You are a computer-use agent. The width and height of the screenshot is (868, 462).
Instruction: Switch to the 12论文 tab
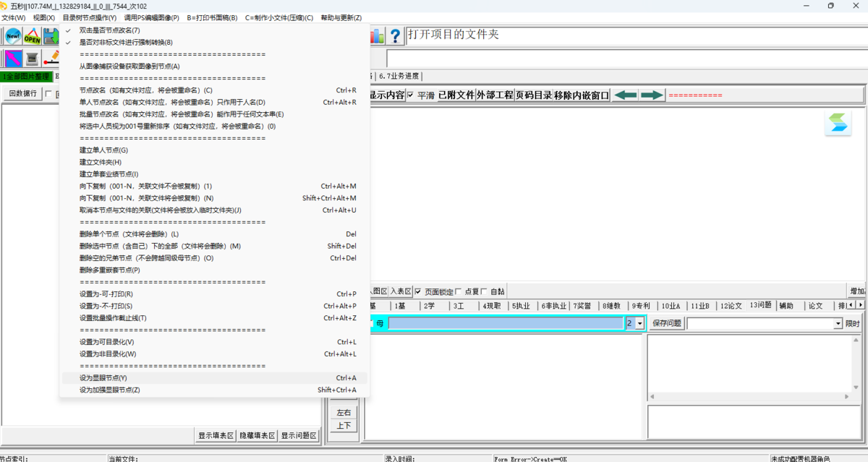[x=731, y=306]
